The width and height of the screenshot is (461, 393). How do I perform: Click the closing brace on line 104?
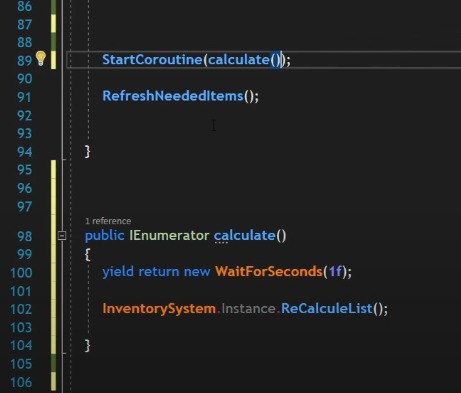[x=87, y=346]
